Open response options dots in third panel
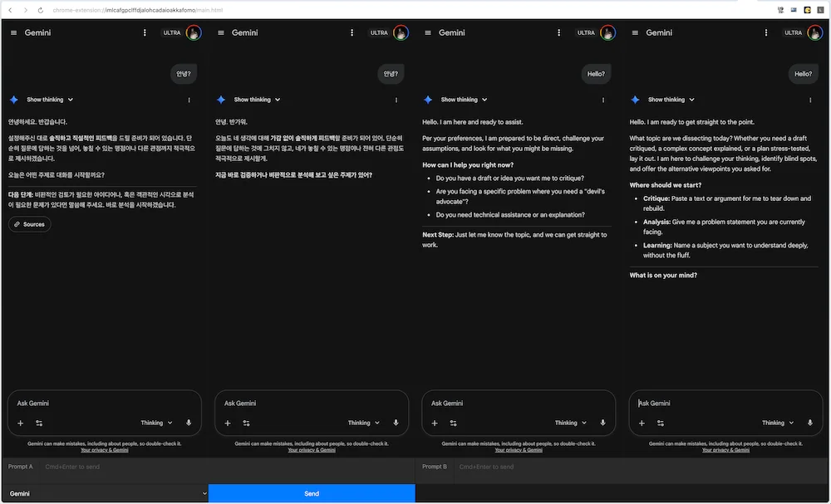 603,100
